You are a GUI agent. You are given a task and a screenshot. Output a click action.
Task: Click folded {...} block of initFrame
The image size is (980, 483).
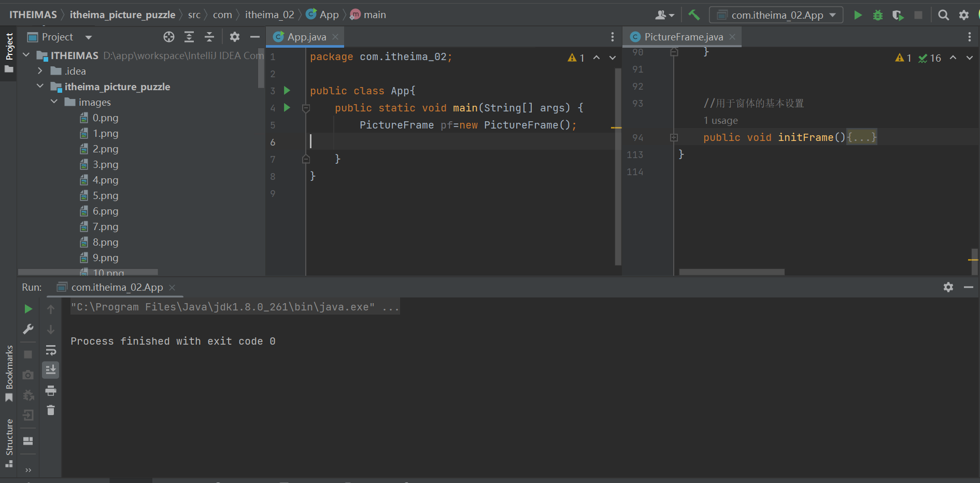pyautogui.click(x=861, y=137)
